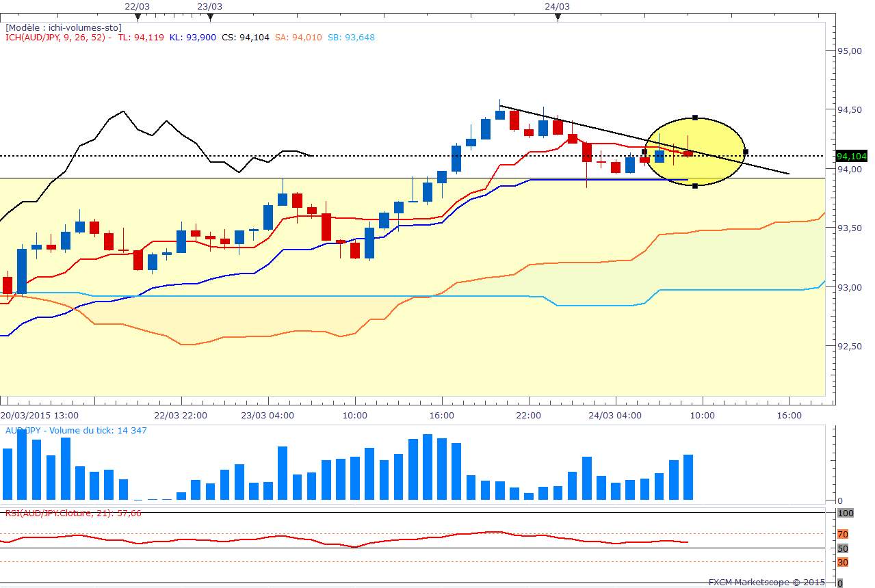Select the ellipse's left-side handle
875x588 pixels.
pyautogui.click(x=644, y=152)
